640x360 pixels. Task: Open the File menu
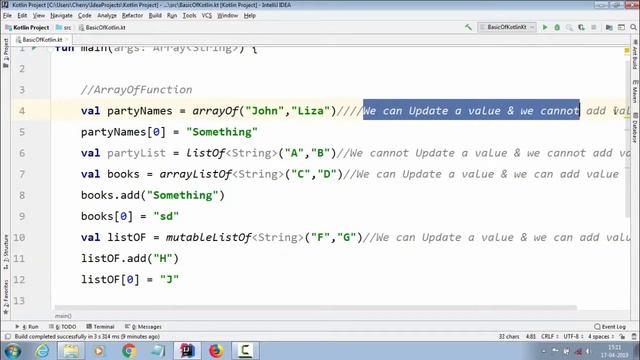(7, 16)
